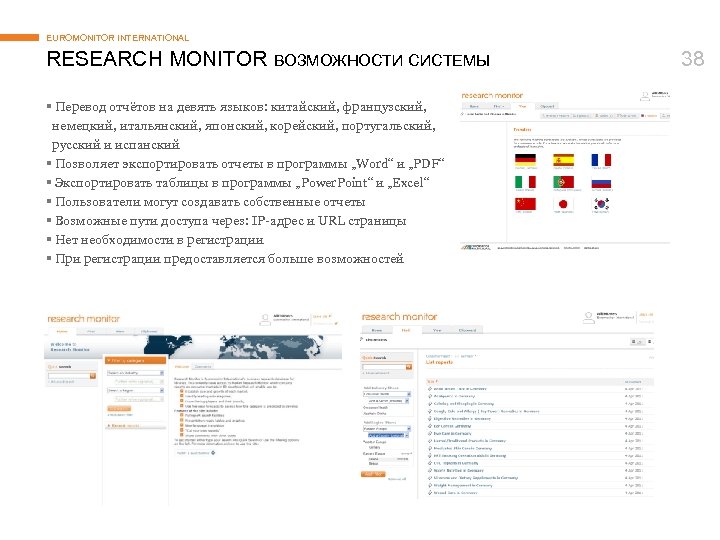Sort reports by the Title column header
This screenshot has height=540, width=720.
tap(433, 382)
